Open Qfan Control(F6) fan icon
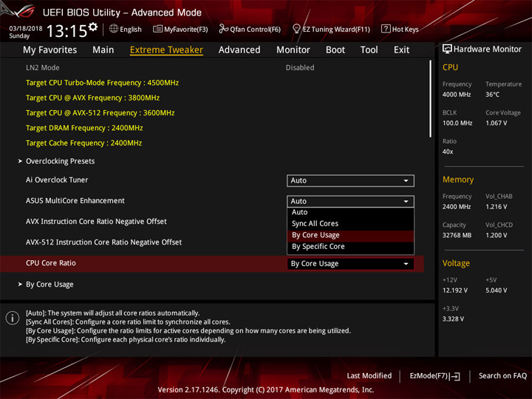Viewport: 532px width, 399px height. pos(223,29)
